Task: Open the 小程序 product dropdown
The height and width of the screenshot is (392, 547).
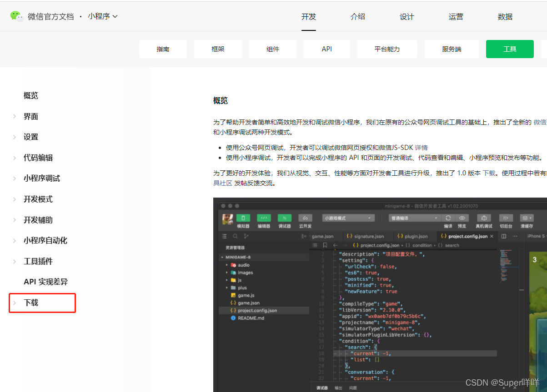Action: pos(103,16)
